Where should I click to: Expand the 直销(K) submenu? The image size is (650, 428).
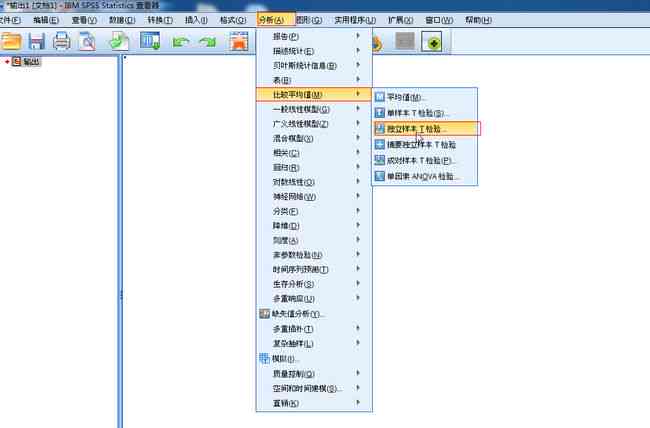pos(314,403)
